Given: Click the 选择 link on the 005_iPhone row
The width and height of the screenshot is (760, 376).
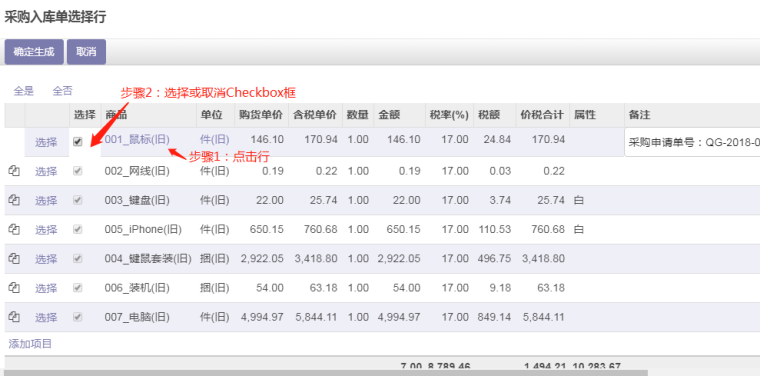Looking at the screenshot, I should point(46,230).
